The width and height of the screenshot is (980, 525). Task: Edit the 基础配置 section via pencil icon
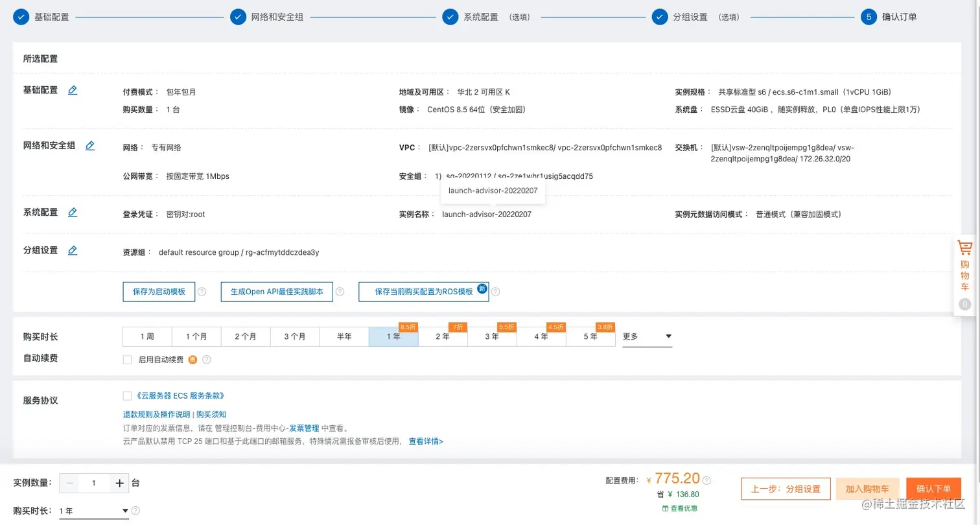[73, 90]
